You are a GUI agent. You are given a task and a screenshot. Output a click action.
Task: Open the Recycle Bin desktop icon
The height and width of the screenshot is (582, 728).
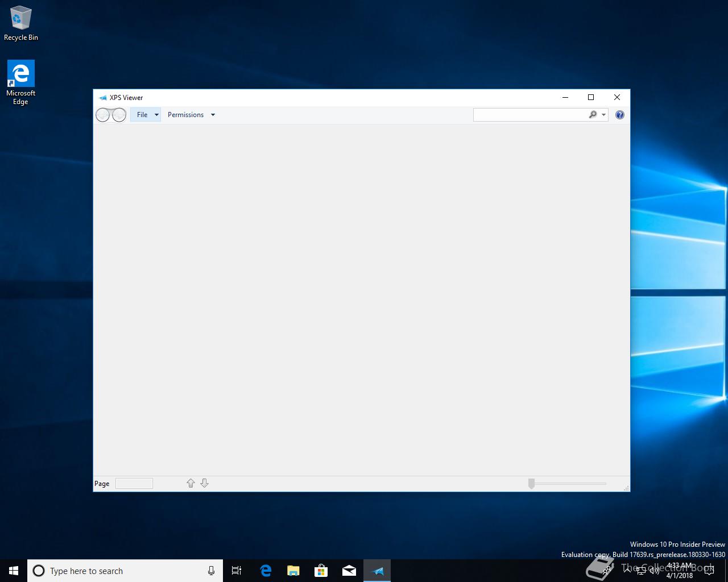coord(21,24)
